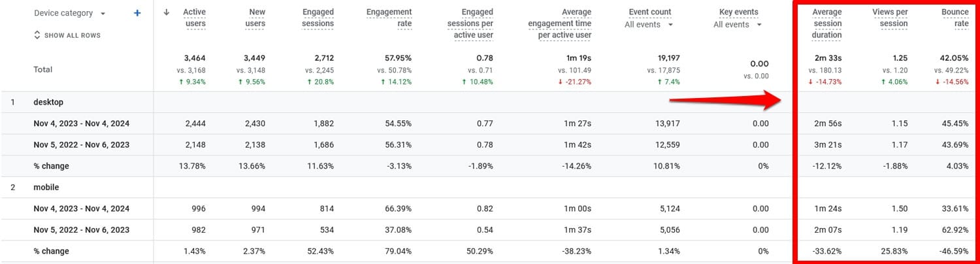Image resolution: width=980 pixels, height=264 pixels.
Task: Click the Total row label
Action: [x=42, y=69]
